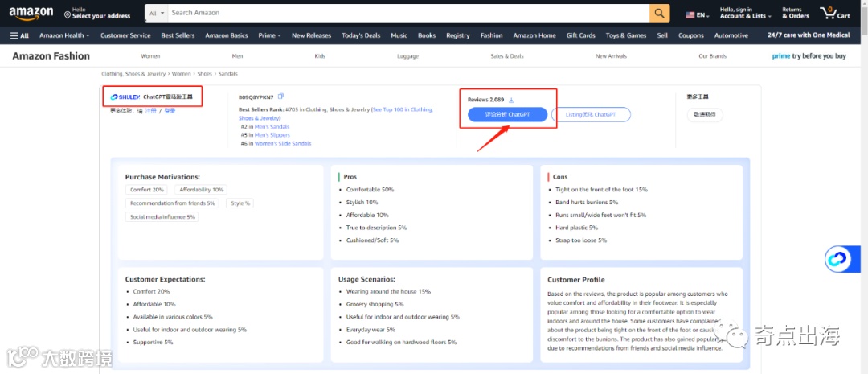Screen dimensions: 868x374
Task: Click the blue 评论分析 ChatGPT button
Action: click(508, 115)
